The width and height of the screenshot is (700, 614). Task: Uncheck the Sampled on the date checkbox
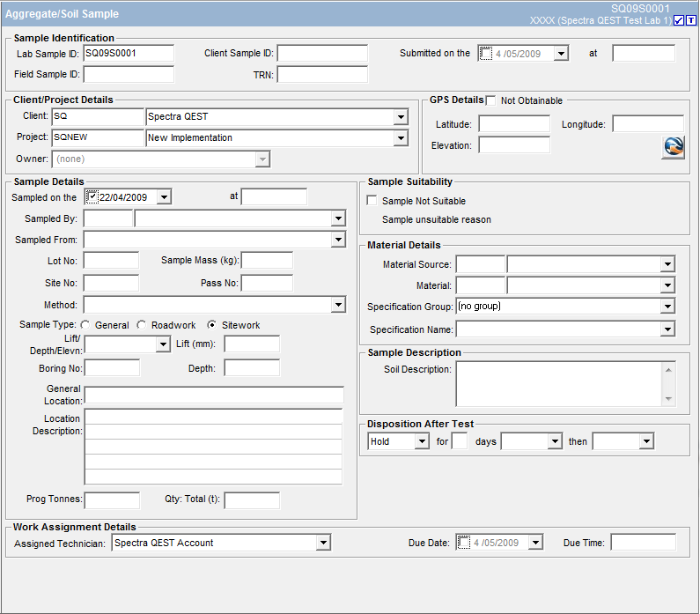pyautogui.click(x=92, y=196)
